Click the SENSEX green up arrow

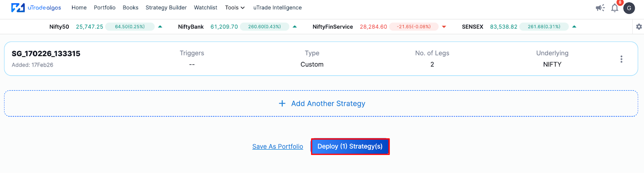coord(574,27)
